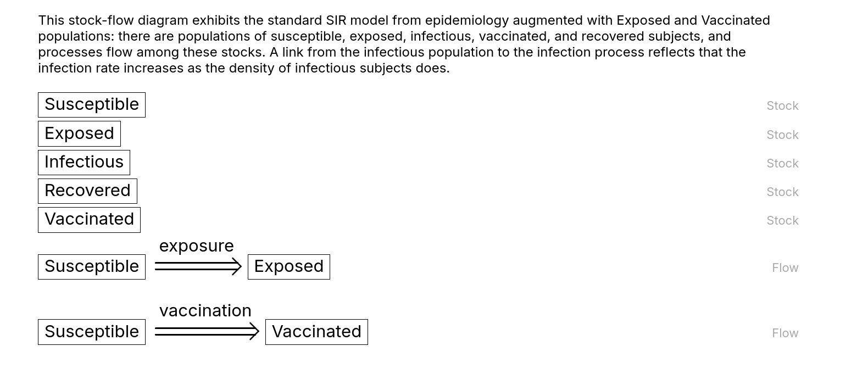Select Susceptible source of vaccination flow
Image resolution: width=868 pixels, height=368 pixels.
click(92, 332)
